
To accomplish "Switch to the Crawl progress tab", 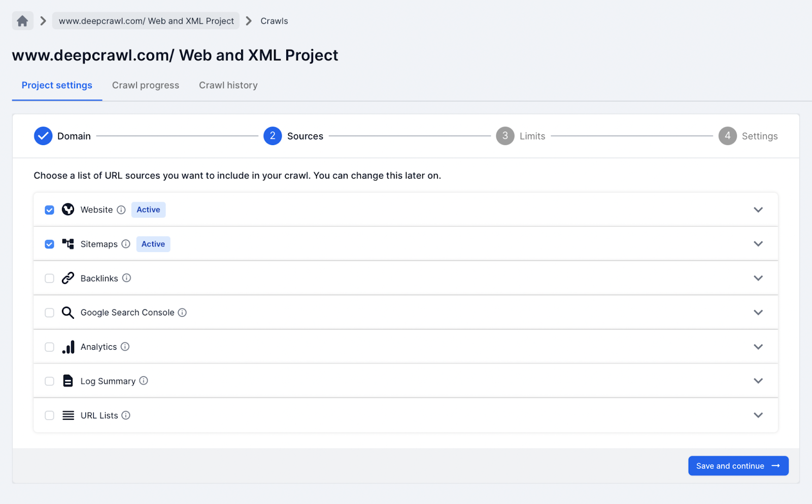I will tap(146, 85).
